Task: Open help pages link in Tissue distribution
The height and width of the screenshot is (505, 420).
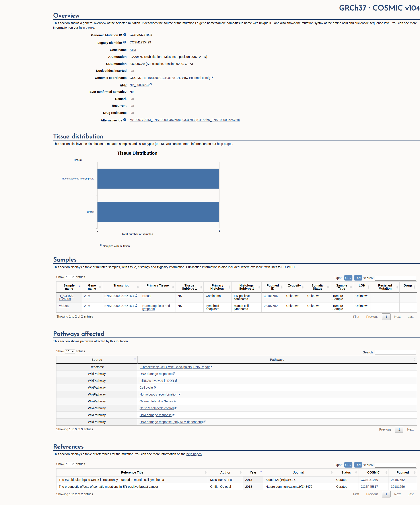Action: pyautogui.click(x=225, y=144)
